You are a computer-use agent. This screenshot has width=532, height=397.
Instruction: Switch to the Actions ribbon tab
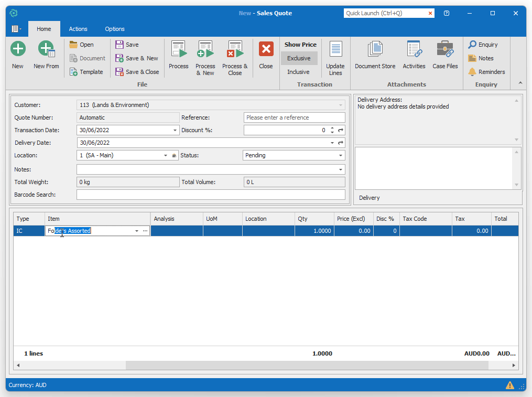coord(78,29)
